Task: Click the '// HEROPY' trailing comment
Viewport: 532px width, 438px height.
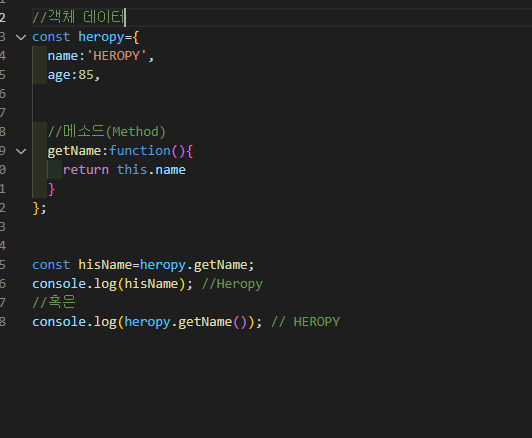Action: pos(306,322)
